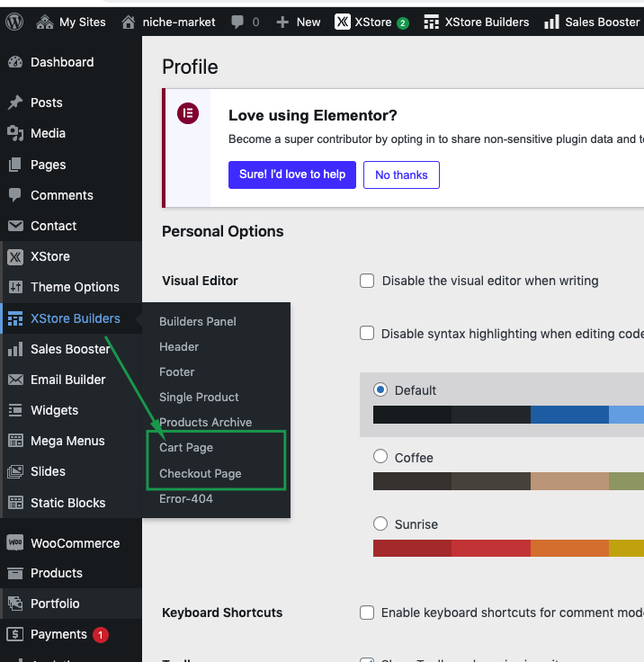Open Checkout Page builder submenu item
Viewport: 644px width, 662px height.
click(x=201, y=474)
